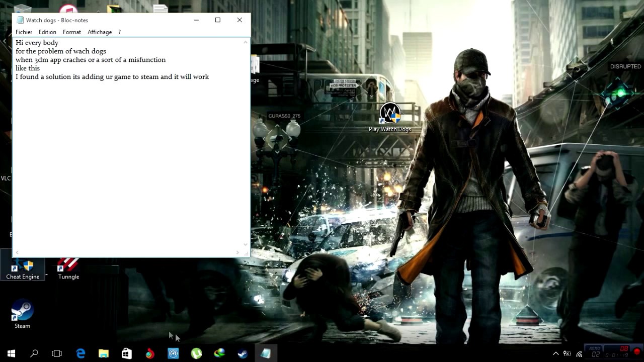Open the red flame-bird app on taskbar
Screen dimensions: 644x362
tap(150, 353)
